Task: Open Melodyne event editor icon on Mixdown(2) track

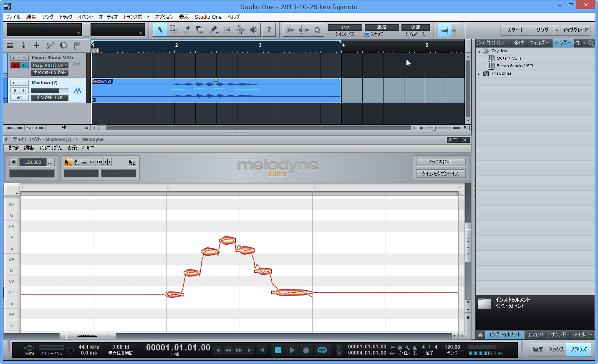Action: click(77, 90)
